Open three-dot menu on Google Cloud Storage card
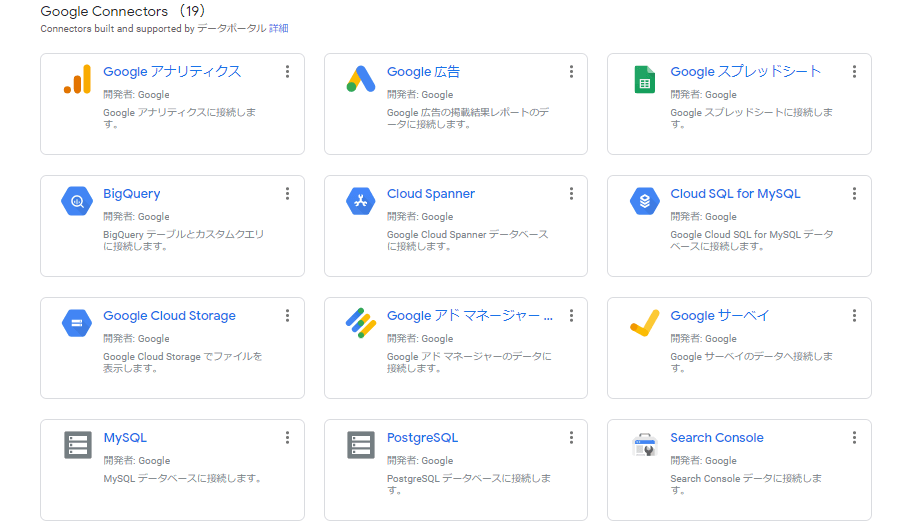Screen dimensions: 909x531 point(288,315)
